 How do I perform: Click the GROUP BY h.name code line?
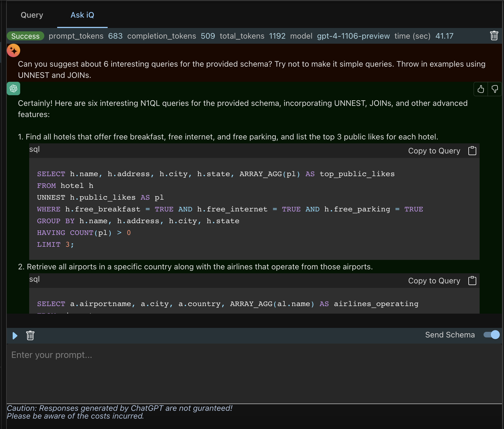(138, 221)
